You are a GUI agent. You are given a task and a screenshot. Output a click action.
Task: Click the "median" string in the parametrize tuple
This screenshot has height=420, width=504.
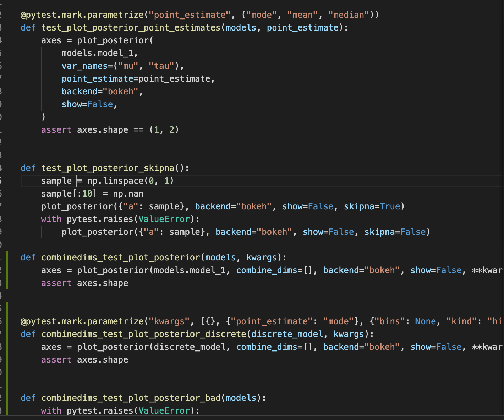pyautogui.click(x=349, y=15)
